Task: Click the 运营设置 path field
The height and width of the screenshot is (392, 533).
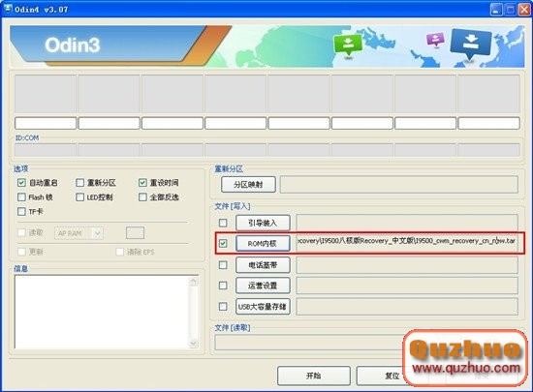Action: coord(407,286)
